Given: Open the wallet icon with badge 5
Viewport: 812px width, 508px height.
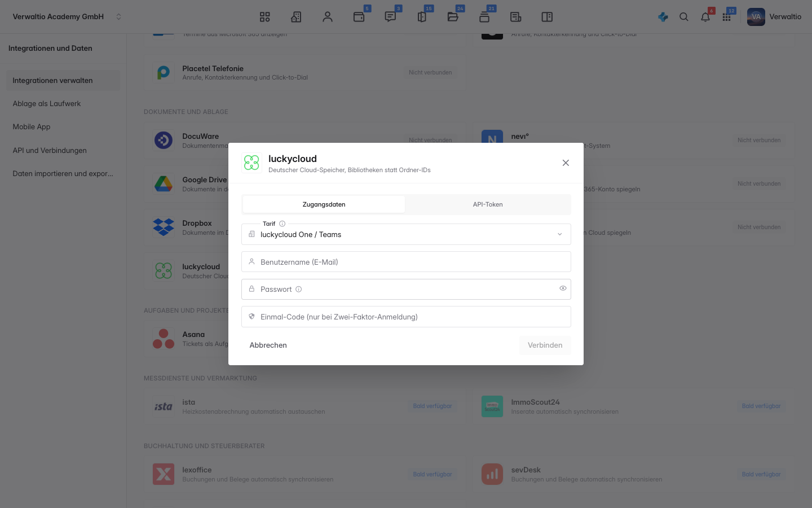Looking at the screenshot, I should pyautogui.click(x=359, y=17).
